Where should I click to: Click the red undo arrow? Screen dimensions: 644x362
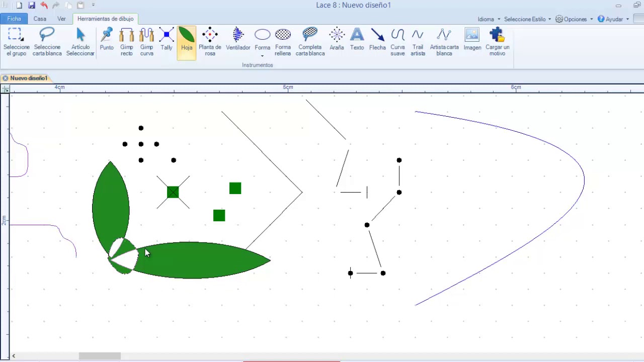coord(44,5)
